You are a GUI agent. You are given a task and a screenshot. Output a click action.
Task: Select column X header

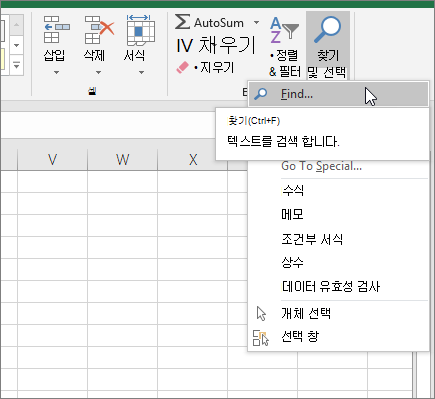193,159
